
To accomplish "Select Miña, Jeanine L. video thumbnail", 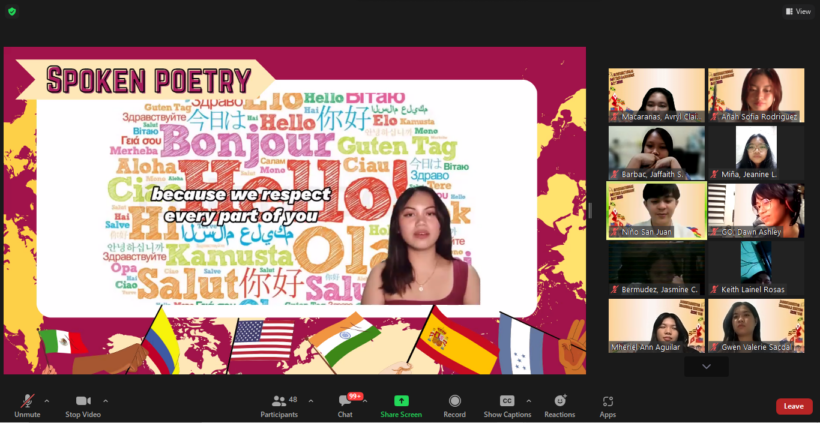I will pyautogui.click(x=756, y=153).
